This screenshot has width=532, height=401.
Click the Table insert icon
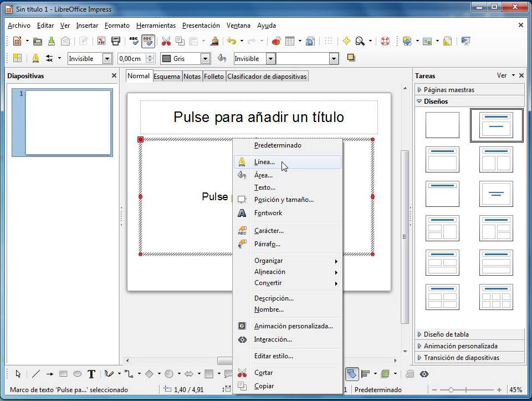coord(290,42)
